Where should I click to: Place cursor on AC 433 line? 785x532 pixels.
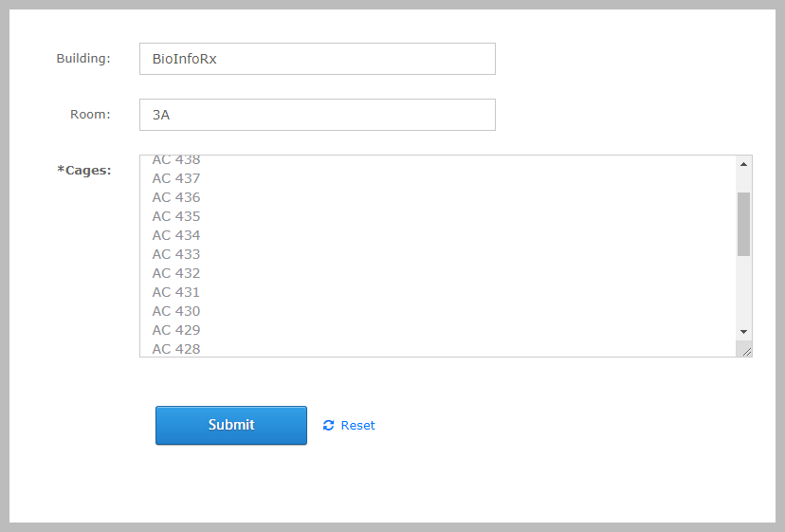point(176,254)
